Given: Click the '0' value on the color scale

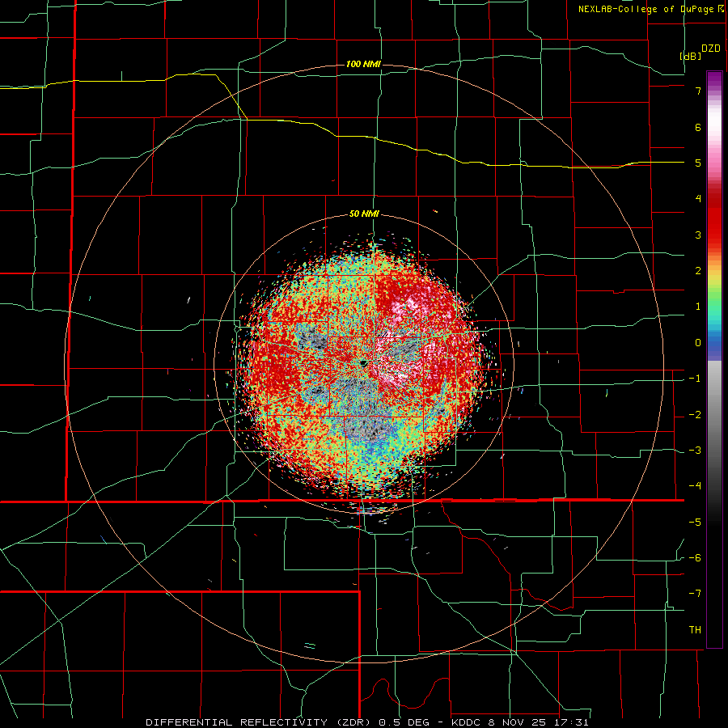Looking at the screenshot, I should [698, 343].
